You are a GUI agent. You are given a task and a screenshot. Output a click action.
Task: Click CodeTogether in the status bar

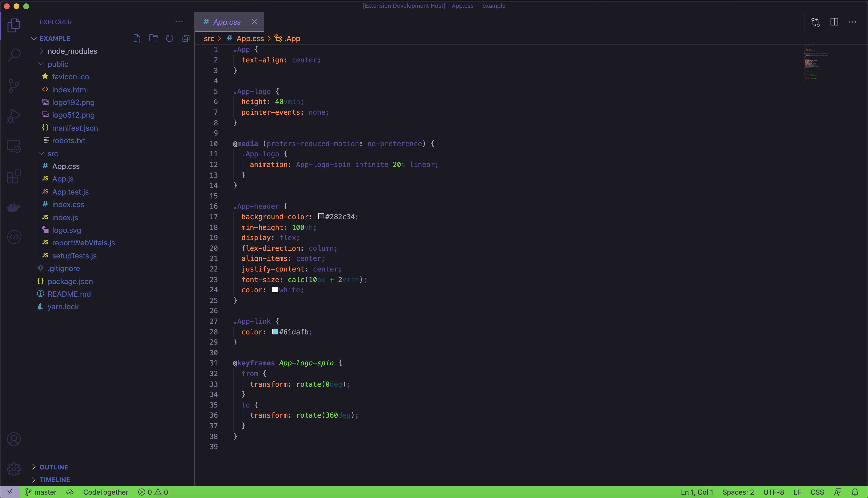point(105,492)
